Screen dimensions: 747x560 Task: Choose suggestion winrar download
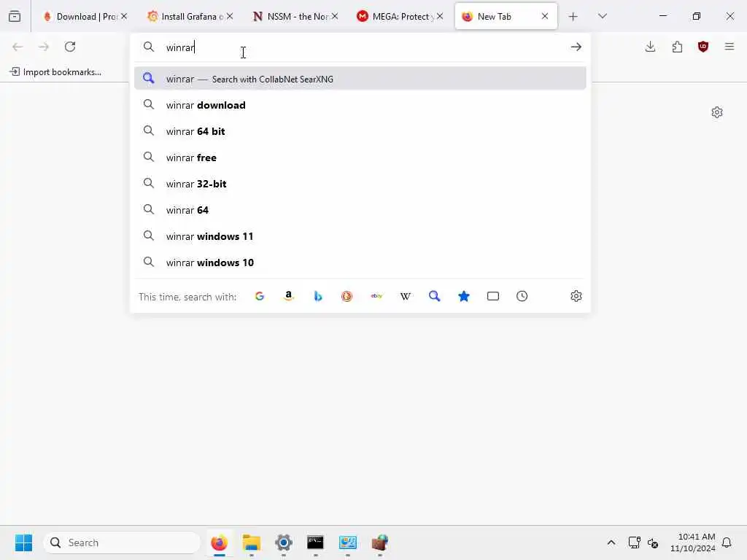(x=360, y=105)
